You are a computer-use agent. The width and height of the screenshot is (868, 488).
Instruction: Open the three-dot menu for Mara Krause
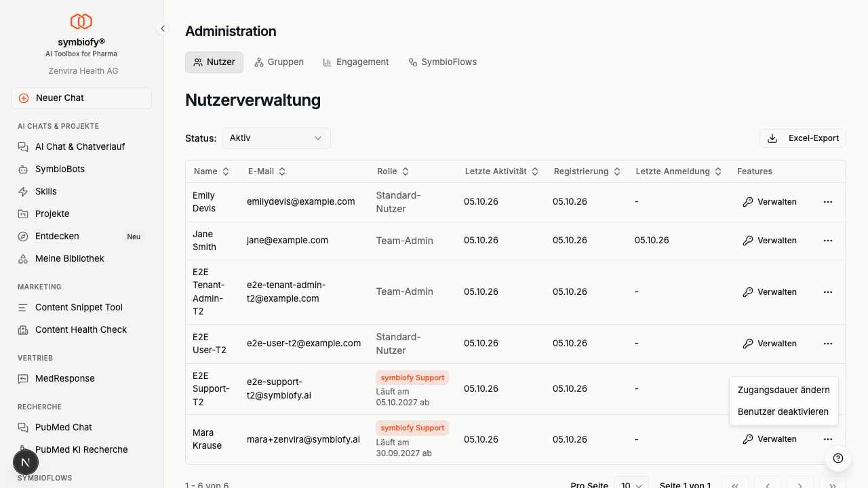(828, 439)
